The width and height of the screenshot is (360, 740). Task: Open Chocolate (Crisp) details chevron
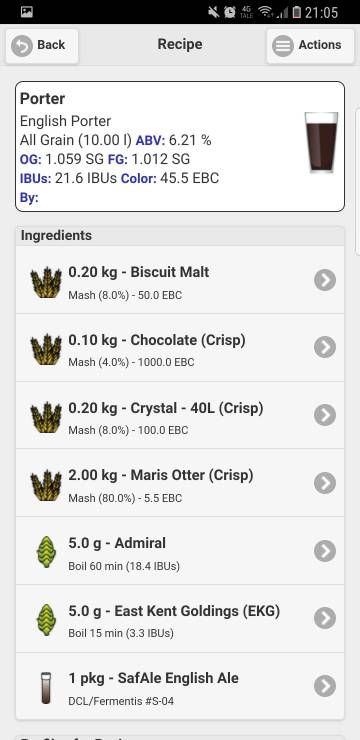coord(325,347)
